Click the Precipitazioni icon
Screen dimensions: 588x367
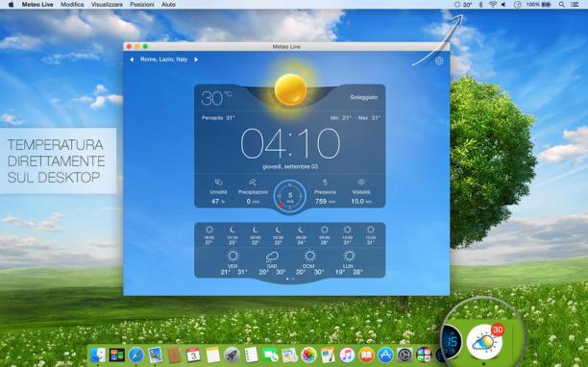coord(253,183)
